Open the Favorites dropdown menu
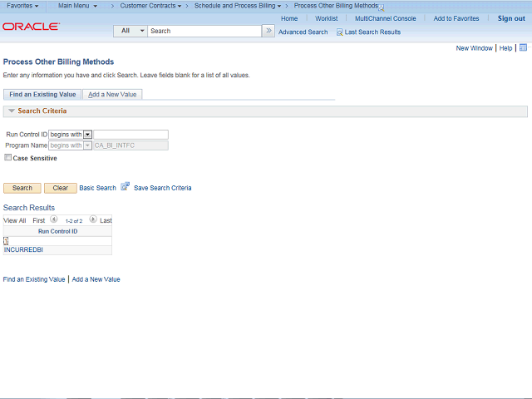This screenshot has height=399, width=532. (22, 6)
